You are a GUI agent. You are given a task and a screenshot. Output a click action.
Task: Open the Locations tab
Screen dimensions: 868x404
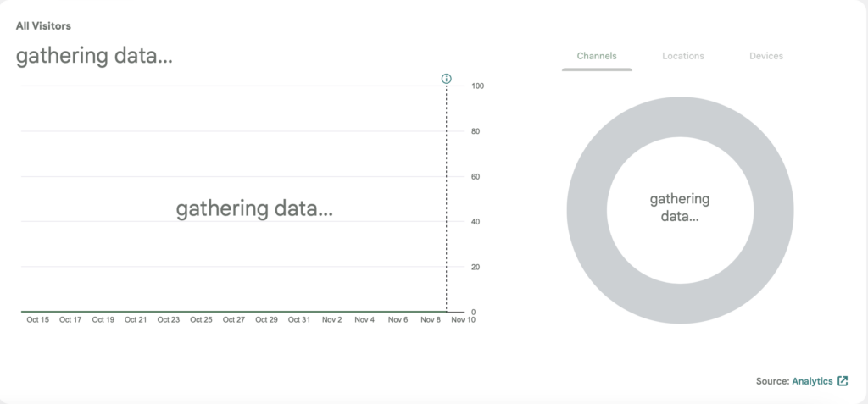pyautogui.click(x=683, y=56)
